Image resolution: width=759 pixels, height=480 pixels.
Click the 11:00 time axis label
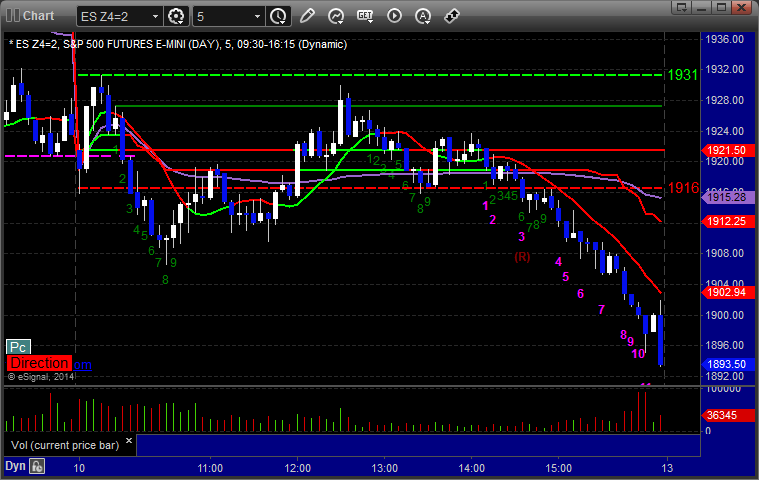click(210, 468)
